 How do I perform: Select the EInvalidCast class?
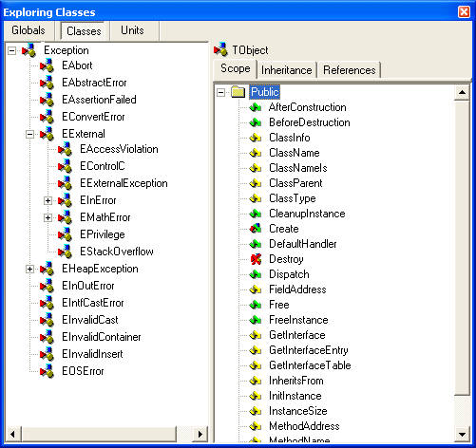pos(90,320)
